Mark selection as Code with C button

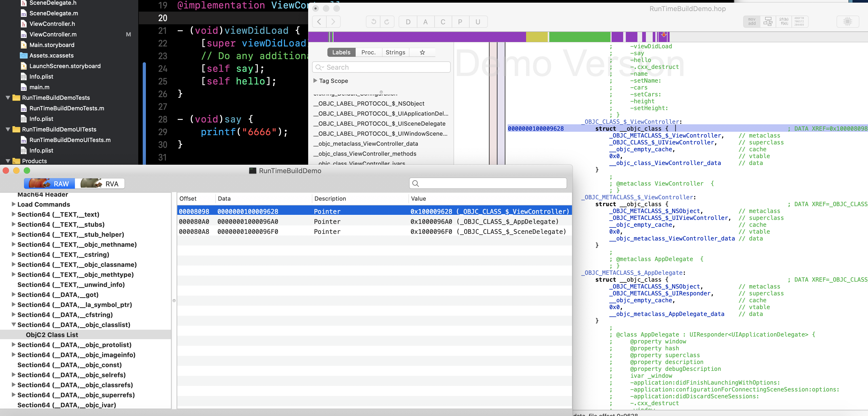(443, 22)
